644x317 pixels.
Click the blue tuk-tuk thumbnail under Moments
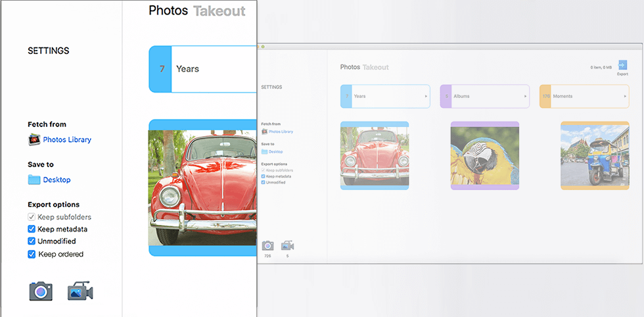click(x=595, y=155)
